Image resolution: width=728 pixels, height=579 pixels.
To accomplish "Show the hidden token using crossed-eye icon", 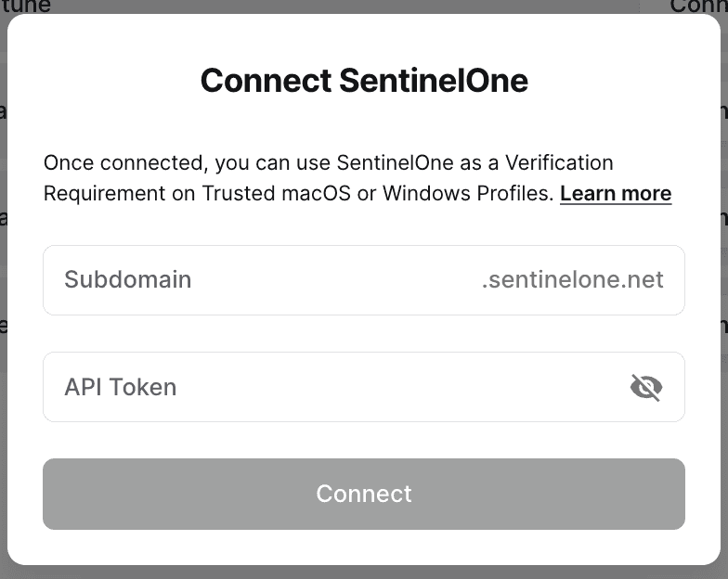I will (x=645, y=387).
